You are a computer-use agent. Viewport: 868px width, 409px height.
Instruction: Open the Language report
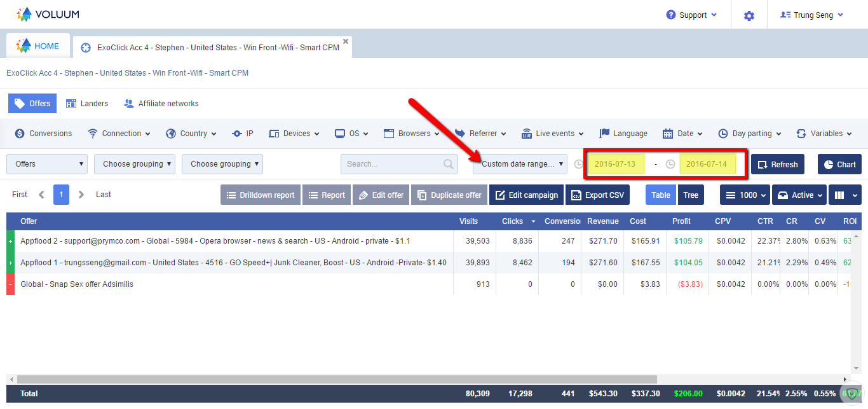[623, 134]
